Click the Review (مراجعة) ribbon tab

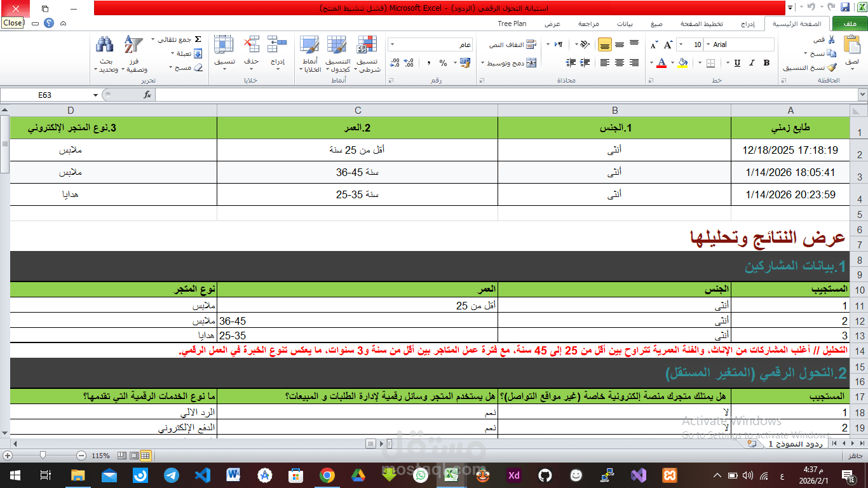588,24
